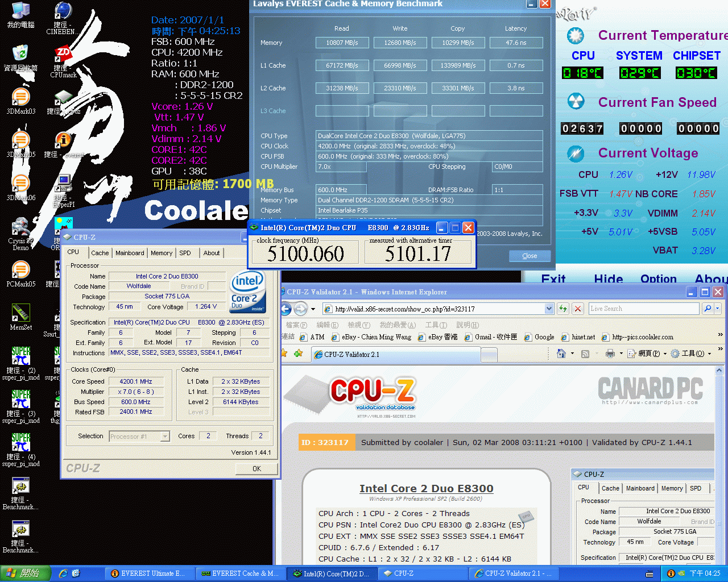The height and width of the screenshot is (582, 728).
Task: Switch to CPU-Z taskbar button
Action: (424, 573)
